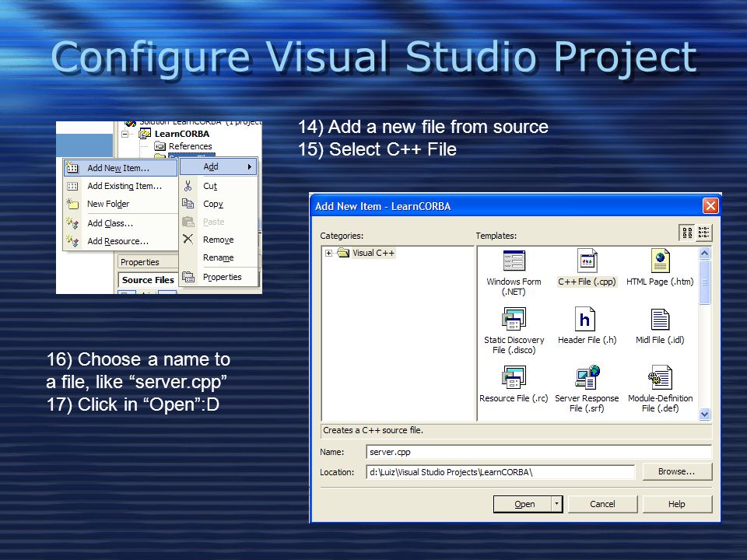The height and width of the screenshot is (560, 747).
Task: Select the Module-Definition File (.def) icon
Action: (x=660, y=377)
